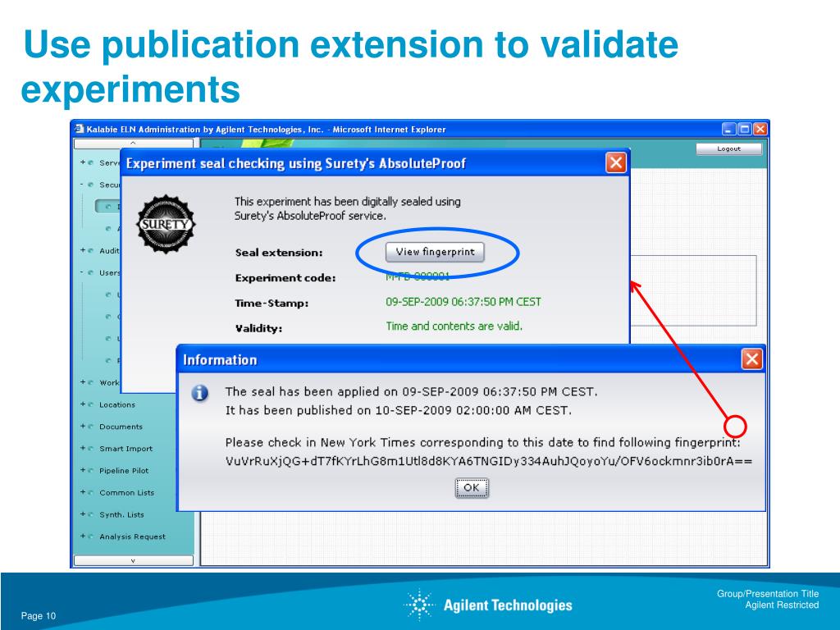Click the Time-Stamp value 09-SEP-2009 06:37:50 PM CEST
Screen dimensions: 840x630
click(463, 302)
